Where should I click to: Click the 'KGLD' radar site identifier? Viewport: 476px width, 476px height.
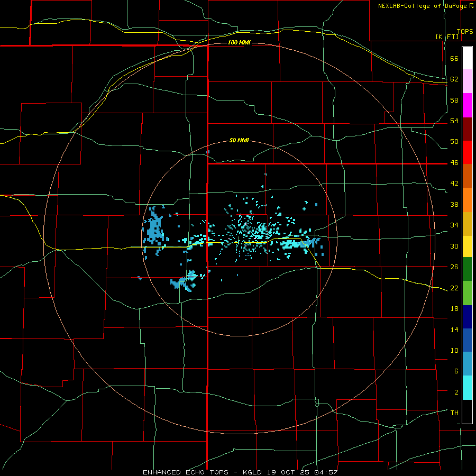pos(253,472)
